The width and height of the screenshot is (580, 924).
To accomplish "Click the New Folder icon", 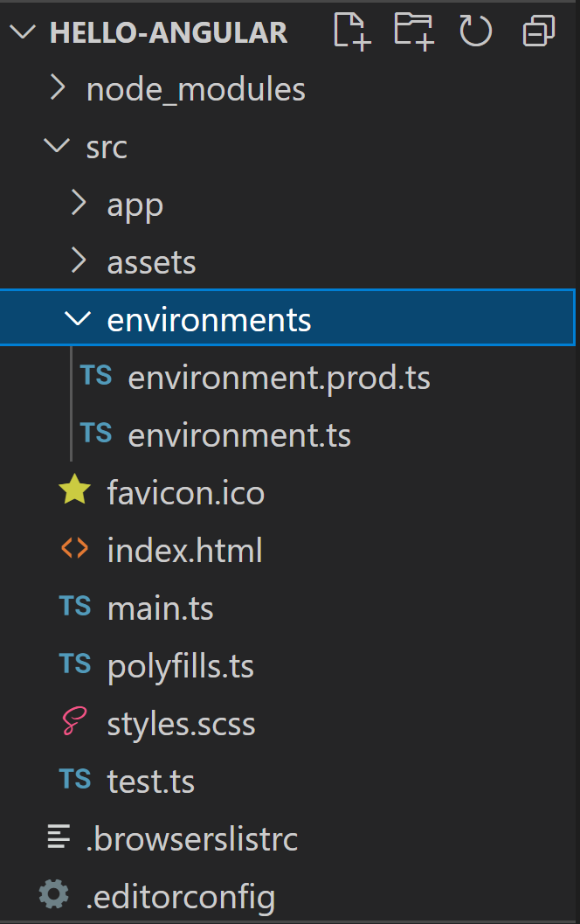I will (x=415, y=31).
